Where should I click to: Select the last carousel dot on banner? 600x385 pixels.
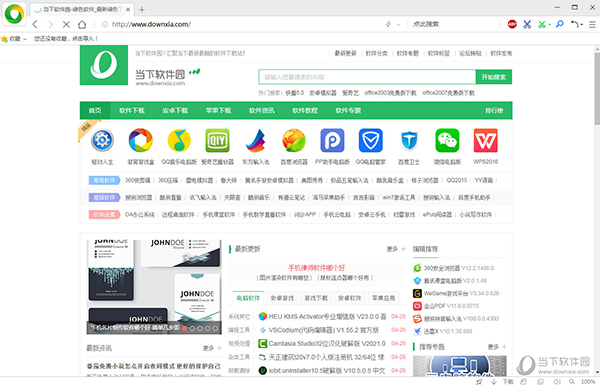pyautogui.click(x=215, y=328)
